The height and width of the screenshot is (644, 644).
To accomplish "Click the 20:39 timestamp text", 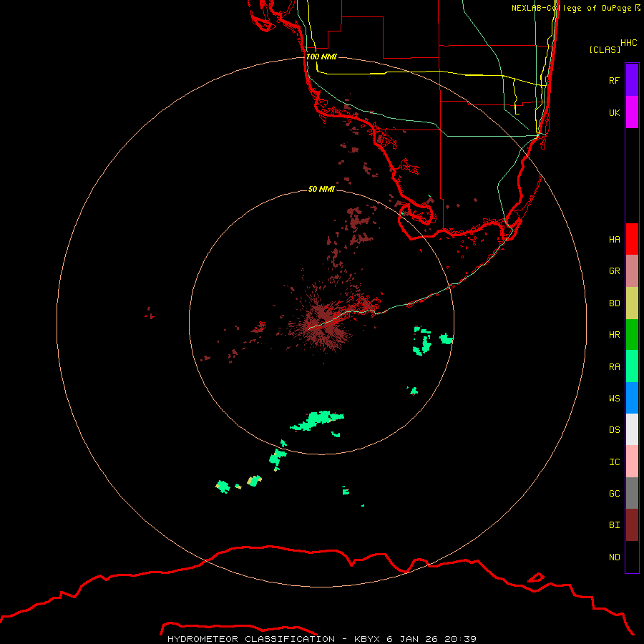I will 462,639.
